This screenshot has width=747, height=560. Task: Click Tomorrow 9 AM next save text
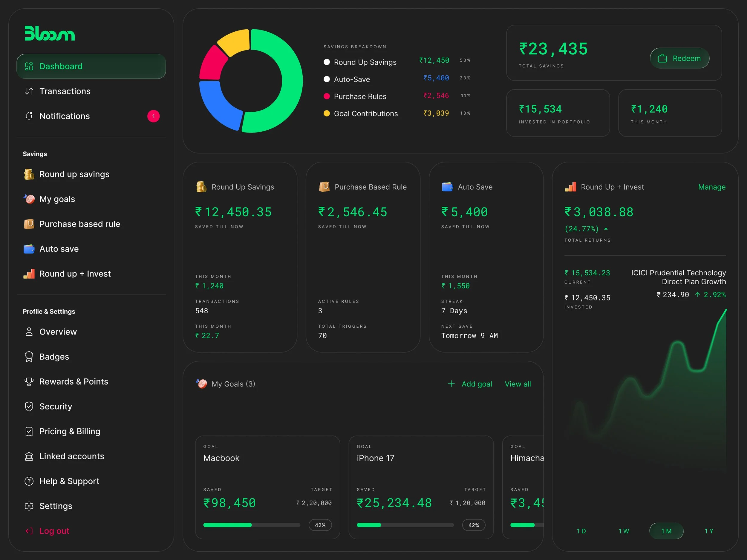point(469,335)
